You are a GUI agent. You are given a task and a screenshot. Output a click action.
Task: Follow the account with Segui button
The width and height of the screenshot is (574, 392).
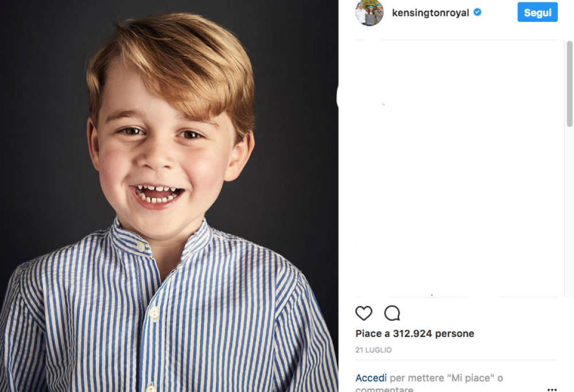537,12
